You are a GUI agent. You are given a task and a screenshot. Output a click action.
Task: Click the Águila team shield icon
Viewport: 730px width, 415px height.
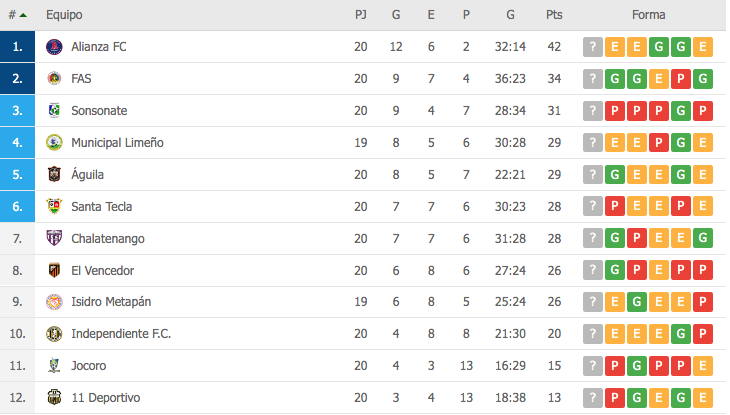coord(54,175)
